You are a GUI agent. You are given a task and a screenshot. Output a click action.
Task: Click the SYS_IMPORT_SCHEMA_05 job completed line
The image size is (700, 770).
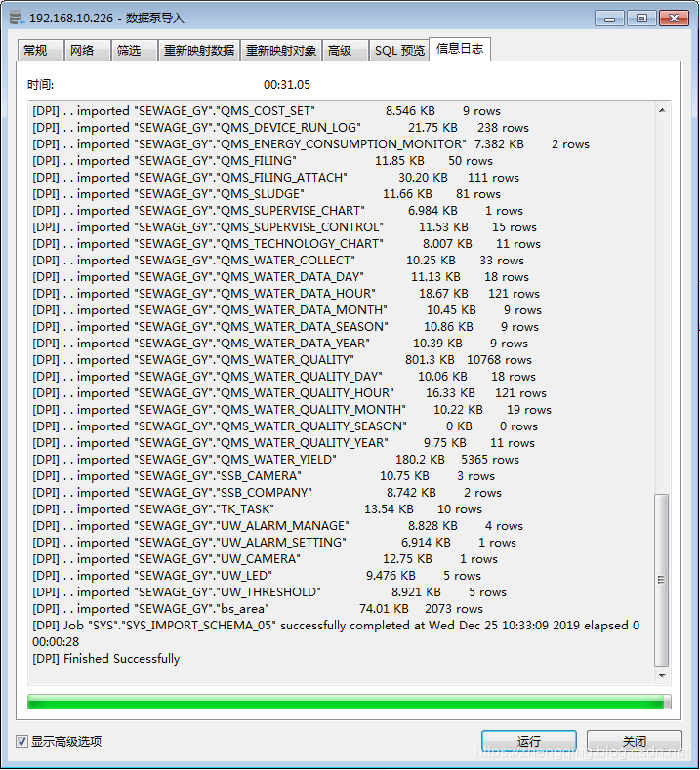[336, 633]
